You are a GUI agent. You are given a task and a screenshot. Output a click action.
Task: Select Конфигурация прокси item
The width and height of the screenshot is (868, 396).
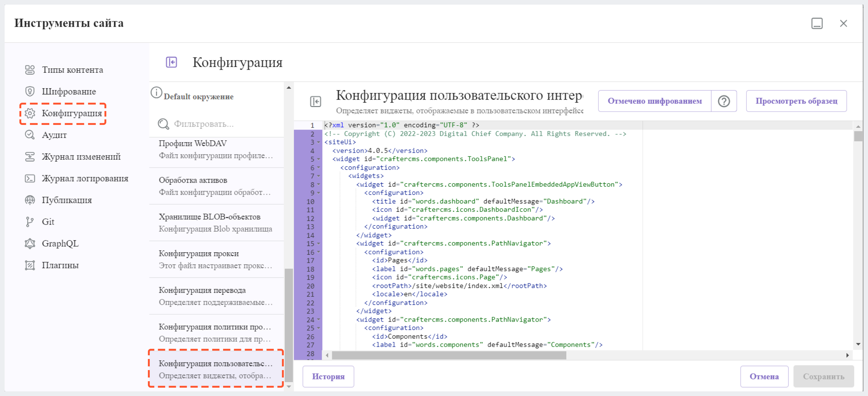click(x=216, y=259)
